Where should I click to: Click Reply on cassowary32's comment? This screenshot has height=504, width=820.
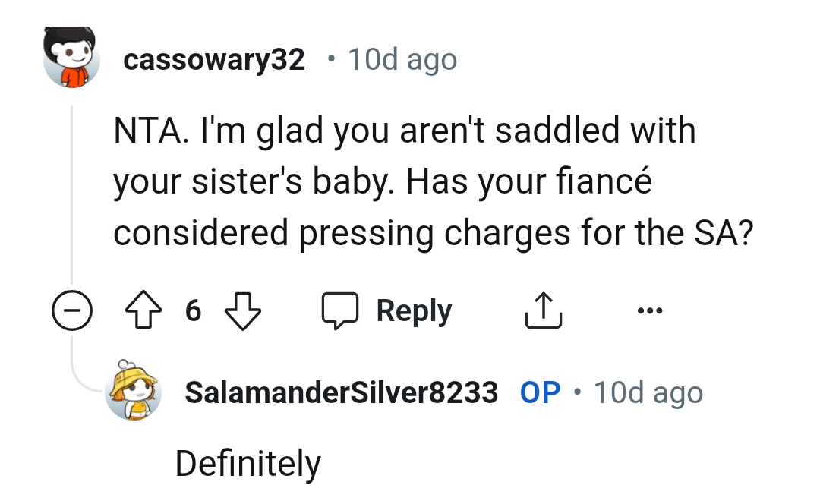pos(413,310)
